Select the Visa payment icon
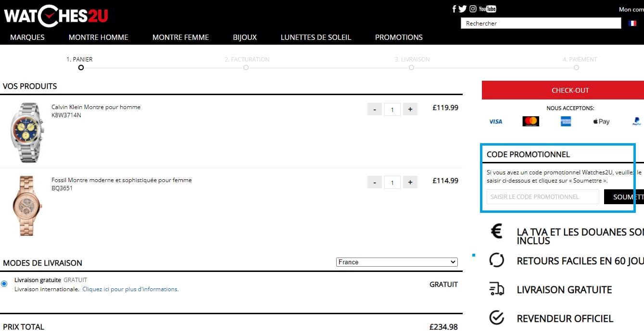 tap(495, 121)
